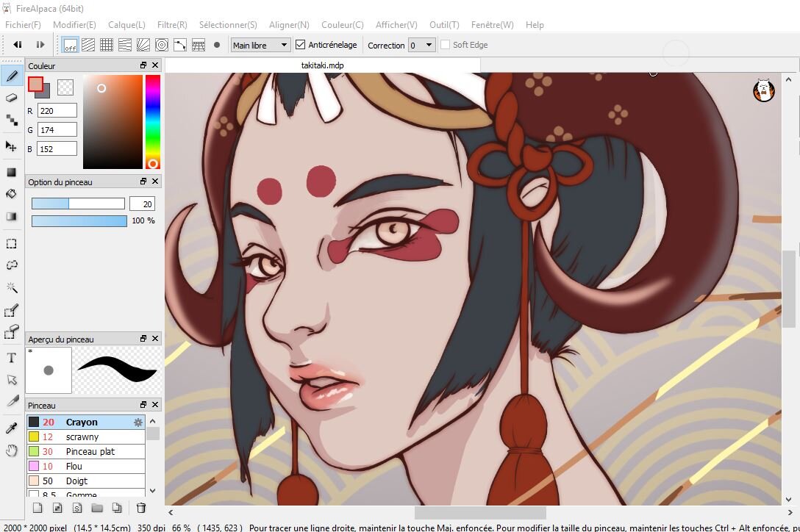
Task: Select the Hand pan tool
Action: [11, 450]
